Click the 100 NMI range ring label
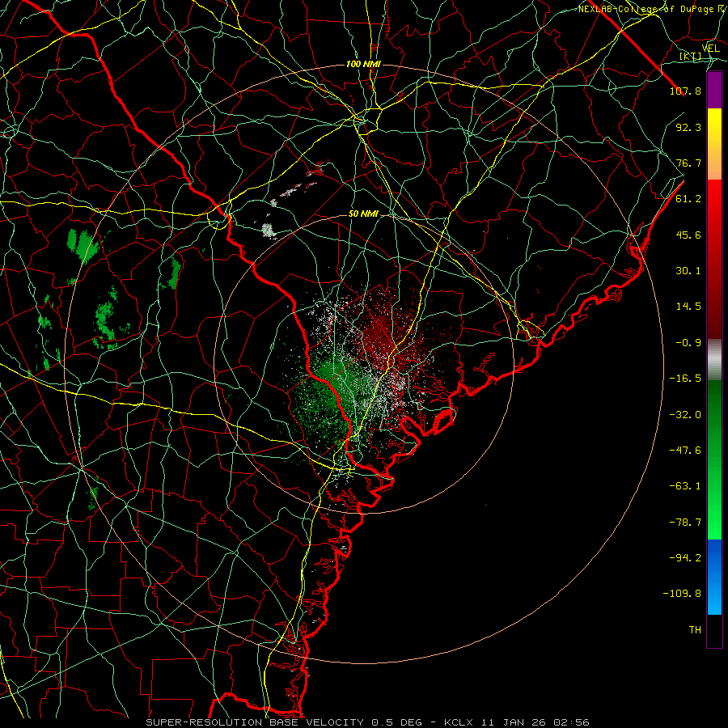Image resolution: width=728 pixels, height=728 pixels. coord(363,64)
